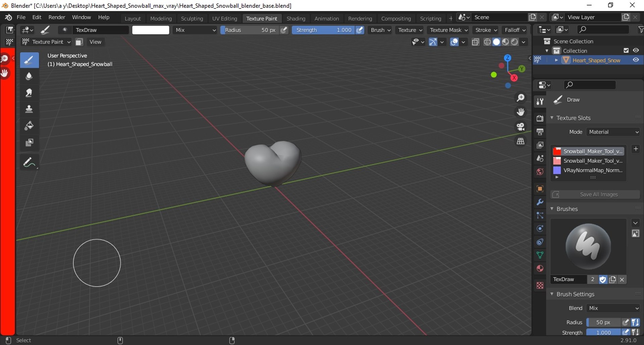
Task: Click the Blender logo menu icon
Action: pyautogui.click(x=8, y=17)
